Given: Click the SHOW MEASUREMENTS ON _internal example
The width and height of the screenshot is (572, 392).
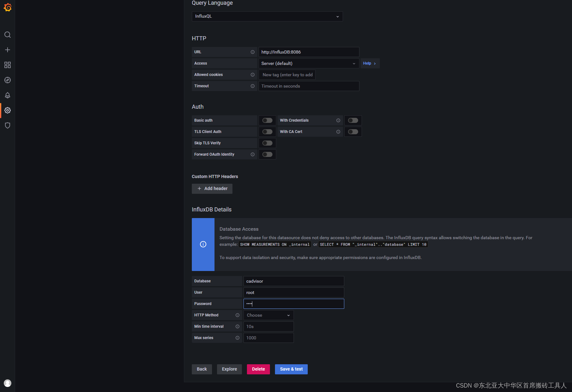Looking at the screenshot, I should pyautogui.click(x=275, y=245).
